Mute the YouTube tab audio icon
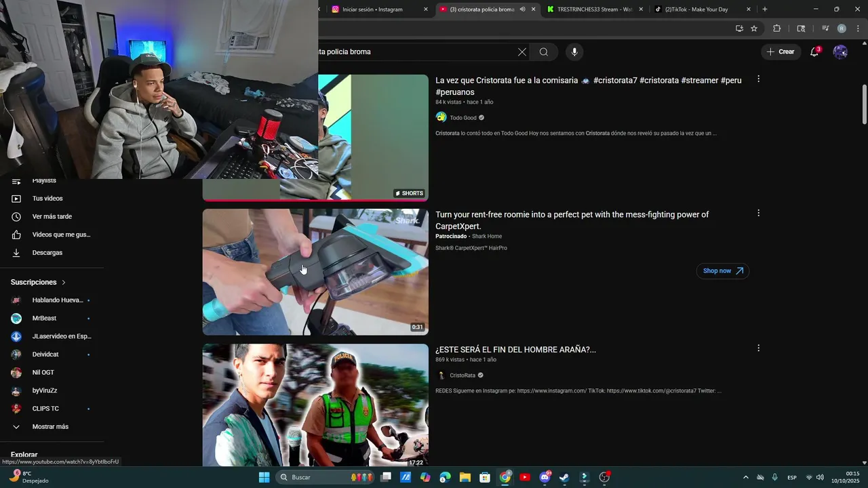868x488 pixels. 522,9
